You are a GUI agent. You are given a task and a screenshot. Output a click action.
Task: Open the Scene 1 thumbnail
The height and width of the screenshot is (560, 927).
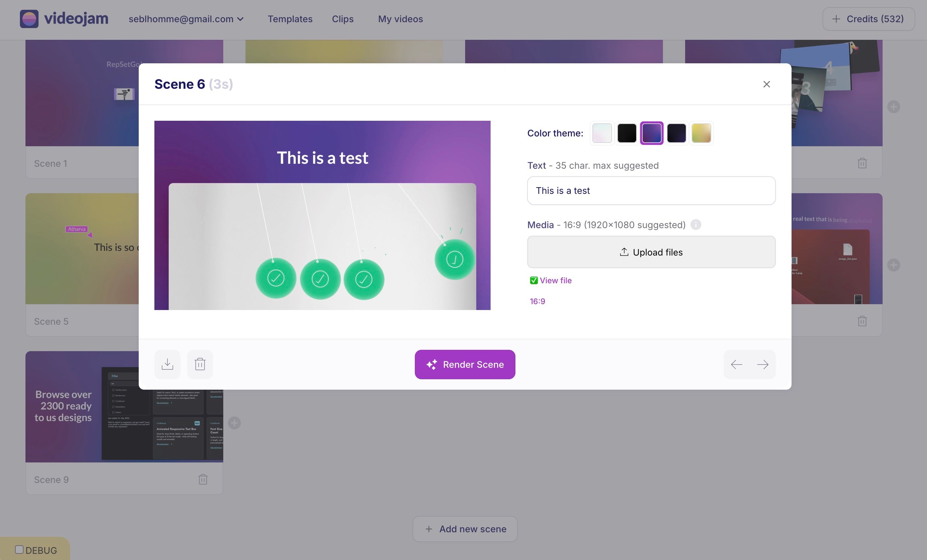82,93
